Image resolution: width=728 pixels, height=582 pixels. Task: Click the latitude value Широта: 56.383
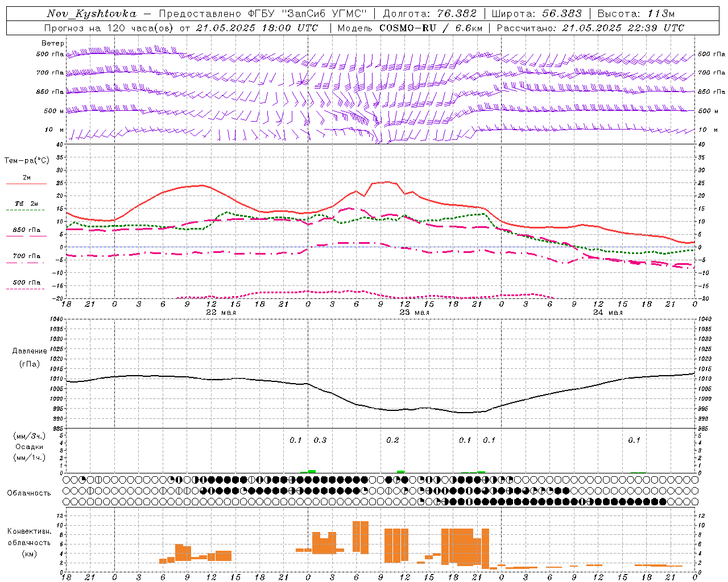click(x=536, y=14)
